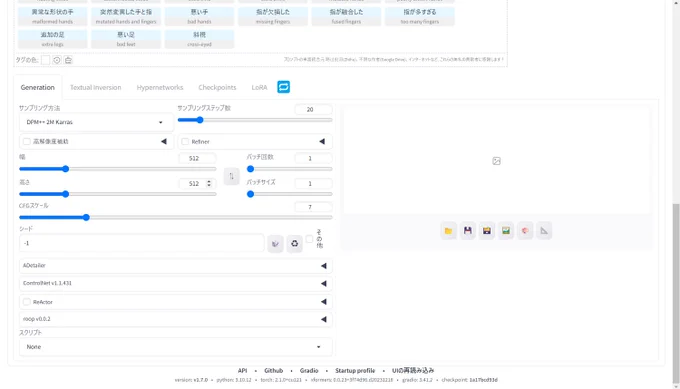
Task: Switch to the Textual Inversion tab
Action: pos(96,87)
